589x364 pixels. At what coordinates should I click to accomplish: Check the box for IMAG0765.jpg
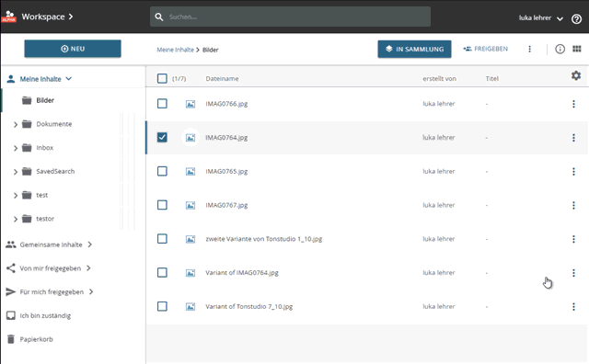(162, 171)
